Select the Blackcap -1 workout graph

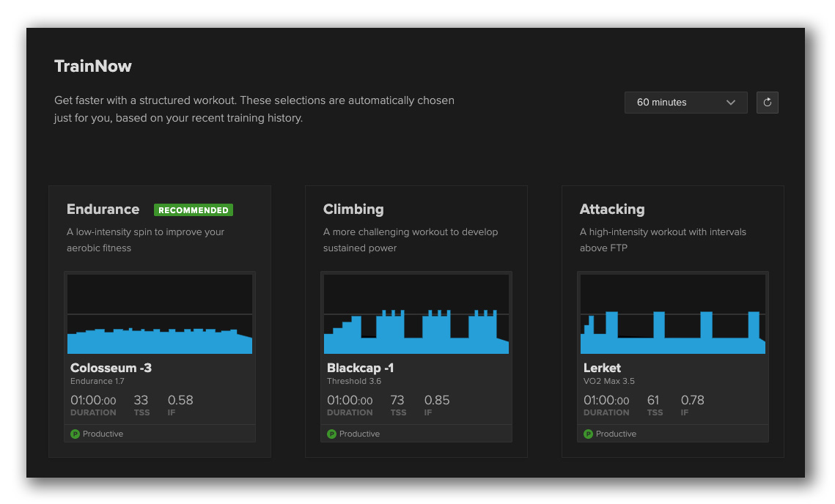coord(416,314)
